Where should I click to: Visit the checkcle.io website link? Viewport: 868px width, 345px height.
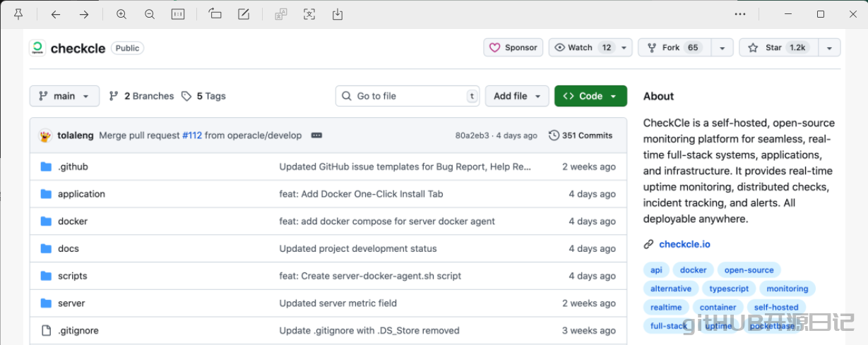(684, 244)
